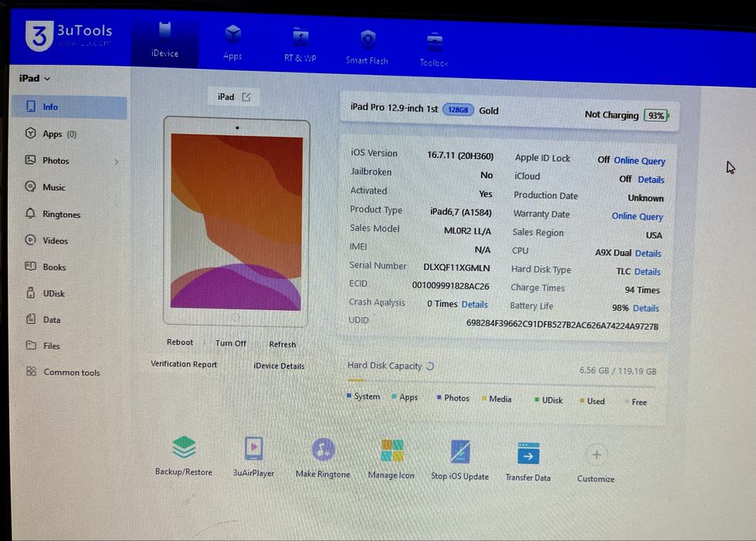756x541 pixels.
Task: Click the UDID value string
Action: click(x=562, y=325)
